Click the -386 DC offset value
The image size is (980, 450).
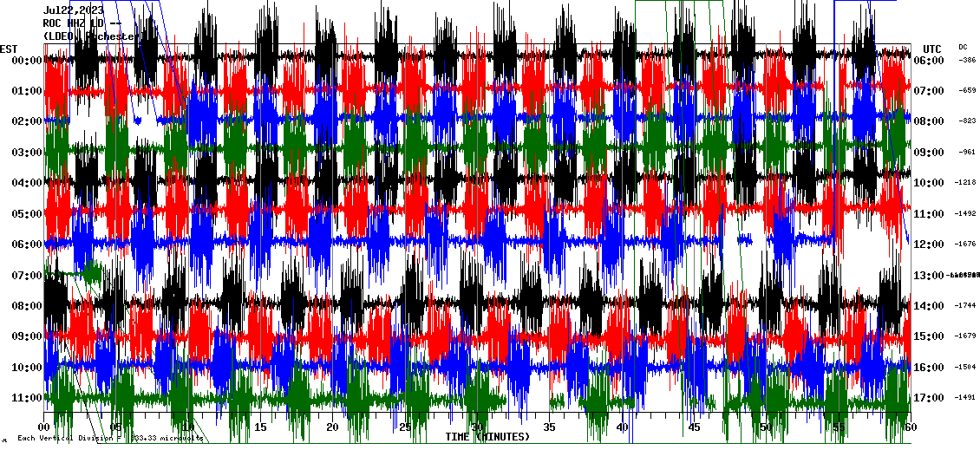[x=966, y=61]
